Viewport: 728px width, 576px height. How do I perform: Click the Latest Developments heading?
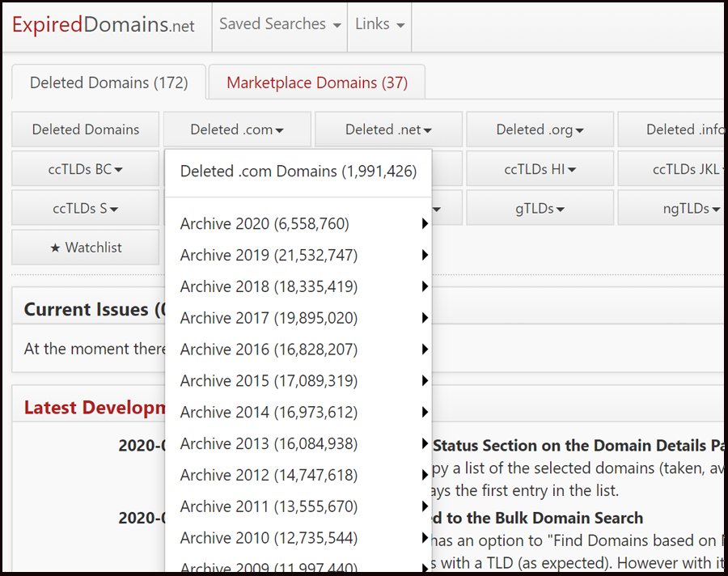point(95,408)
